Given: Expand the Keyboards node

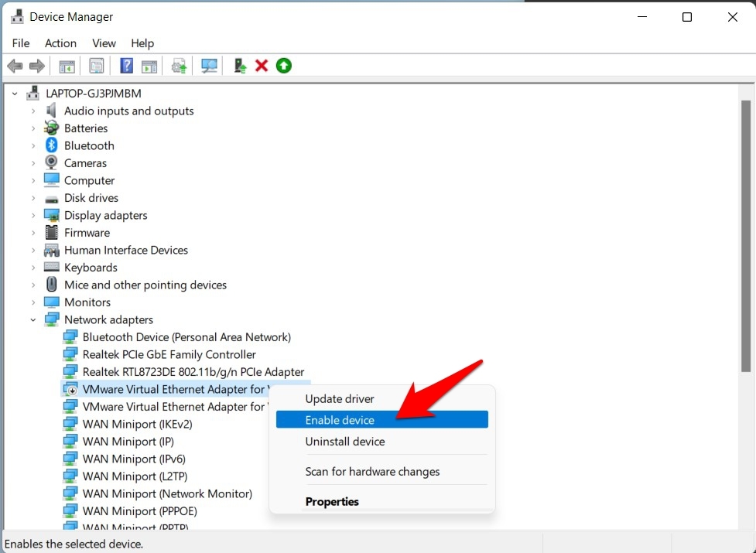Looking at the screenshot, I should [x=33, y=268].
